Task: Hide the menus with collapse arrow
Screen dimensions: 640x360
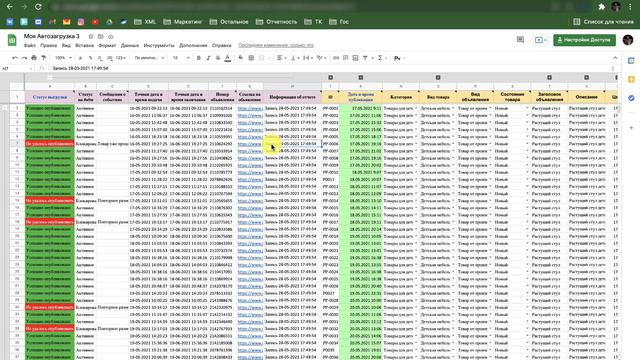Action: point(615,58)
